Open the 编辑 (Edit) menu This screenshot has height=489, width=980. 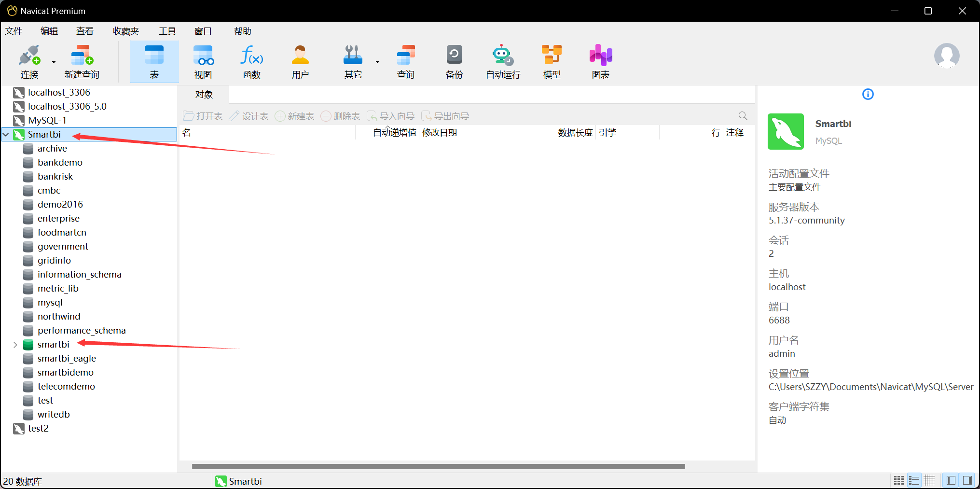coord(49,31)
